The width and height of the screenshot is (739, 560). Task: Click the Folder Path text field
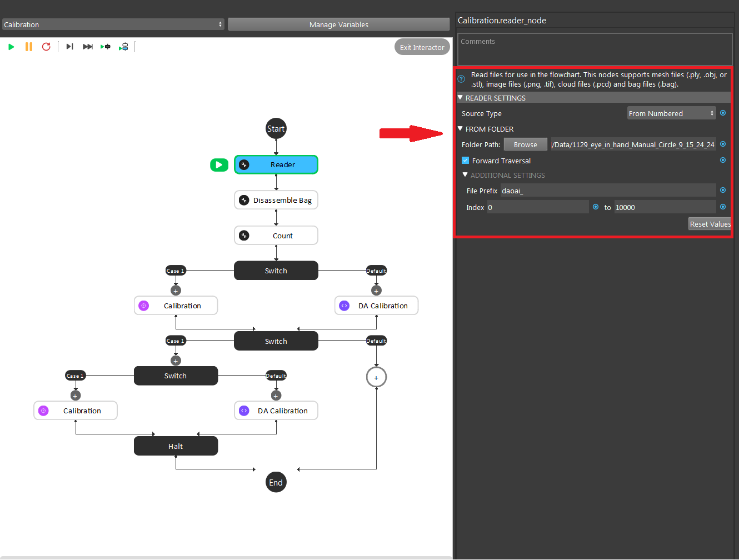tap(633, 144)
